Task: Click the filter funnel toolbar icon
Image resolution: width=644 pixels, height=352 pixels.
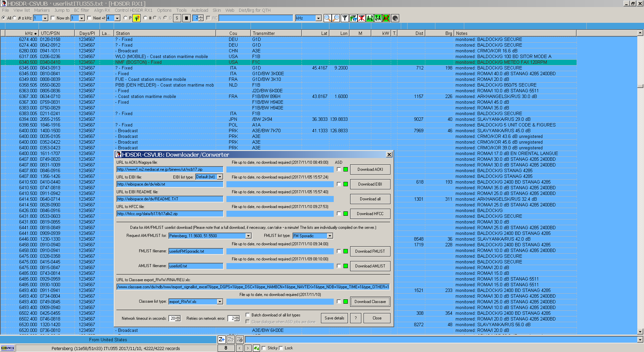Action: pos(344,18)
